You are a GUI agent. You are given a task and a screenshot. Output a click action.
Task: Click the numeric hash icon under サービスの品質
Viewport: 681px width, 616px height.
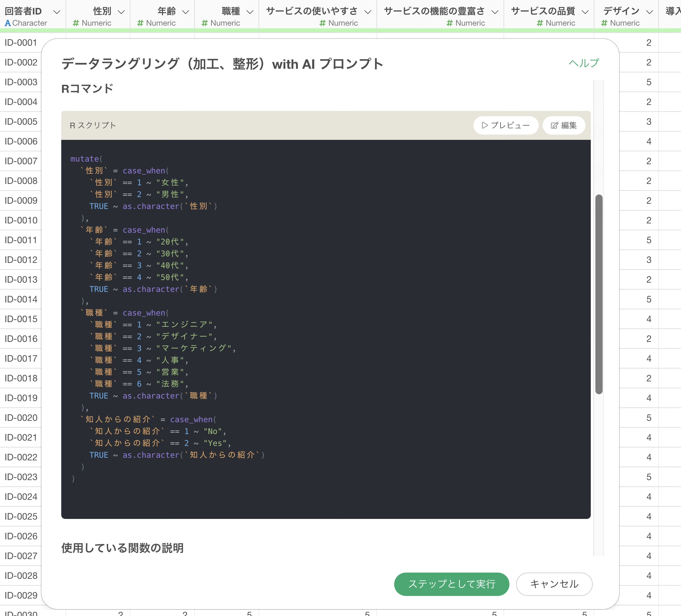click(540, 23)
